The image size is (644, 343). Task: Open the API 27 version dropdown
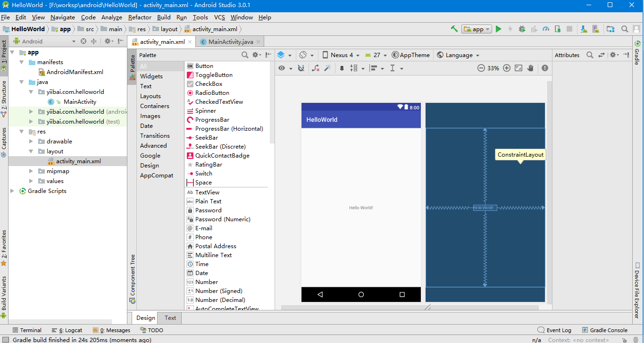375,55
